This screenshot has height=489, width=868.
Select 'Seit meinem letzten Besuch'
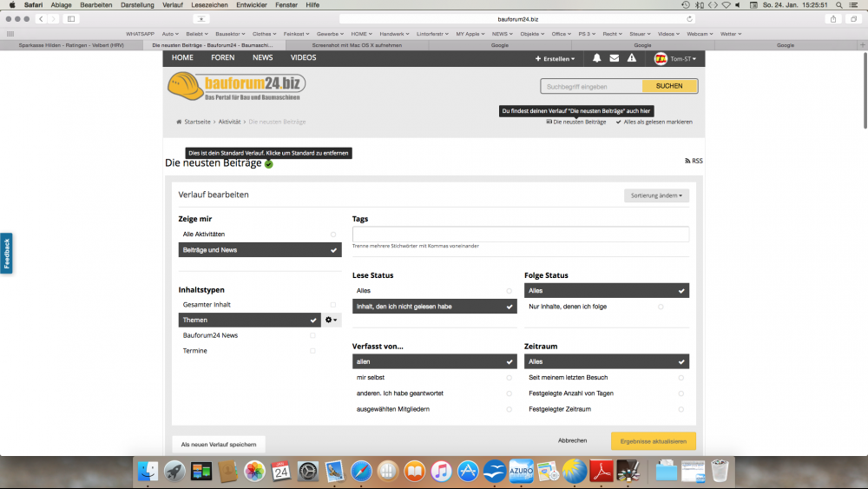(606, 378)
